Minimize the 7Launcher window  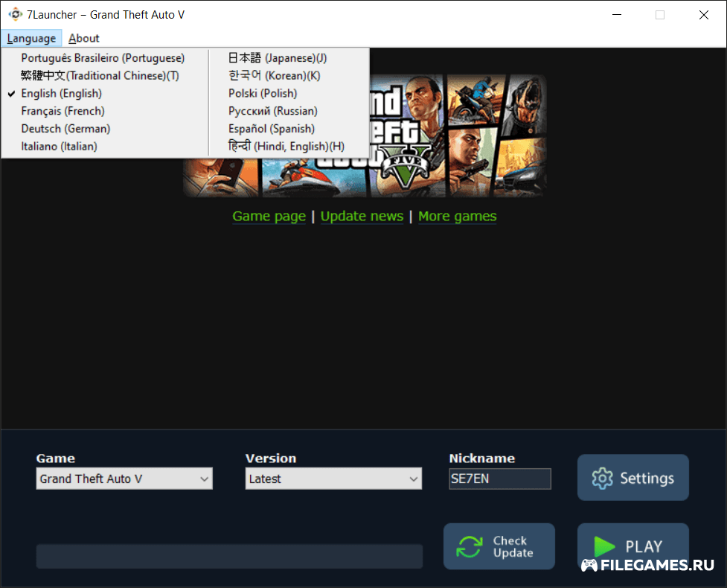point(617,15)
